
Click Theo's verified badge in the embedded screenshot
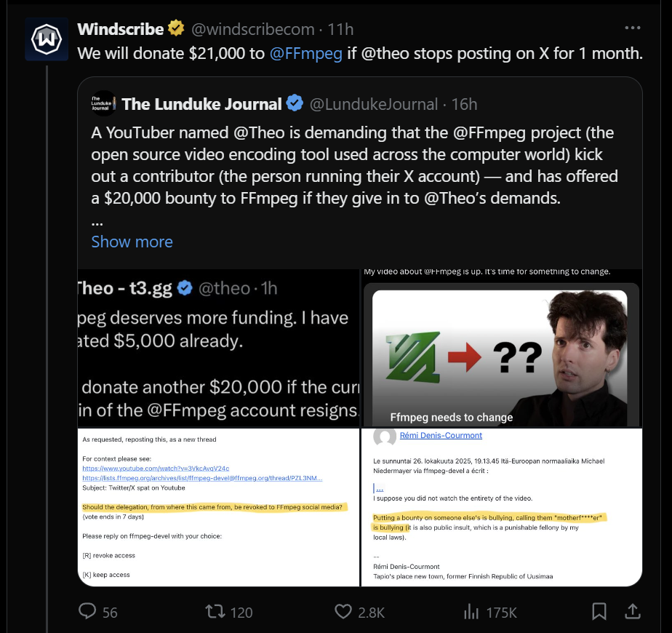point(185,287)
